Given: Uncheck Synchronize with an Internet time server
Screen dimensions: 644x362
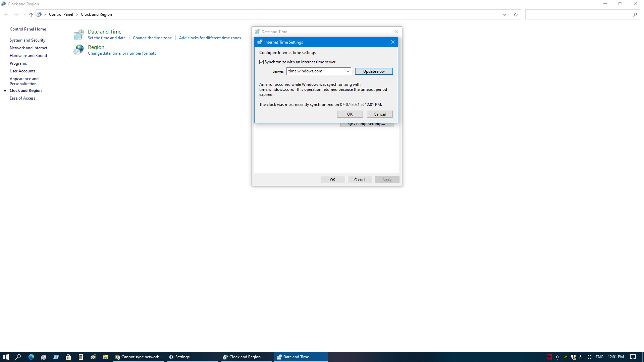Looking at the screenshot, I should (262, 62).
